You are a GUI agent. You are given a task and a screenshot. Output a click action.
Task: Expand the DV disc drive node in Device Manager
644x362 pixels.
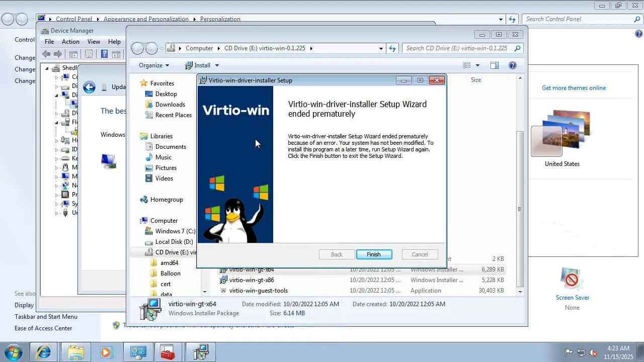57,113
